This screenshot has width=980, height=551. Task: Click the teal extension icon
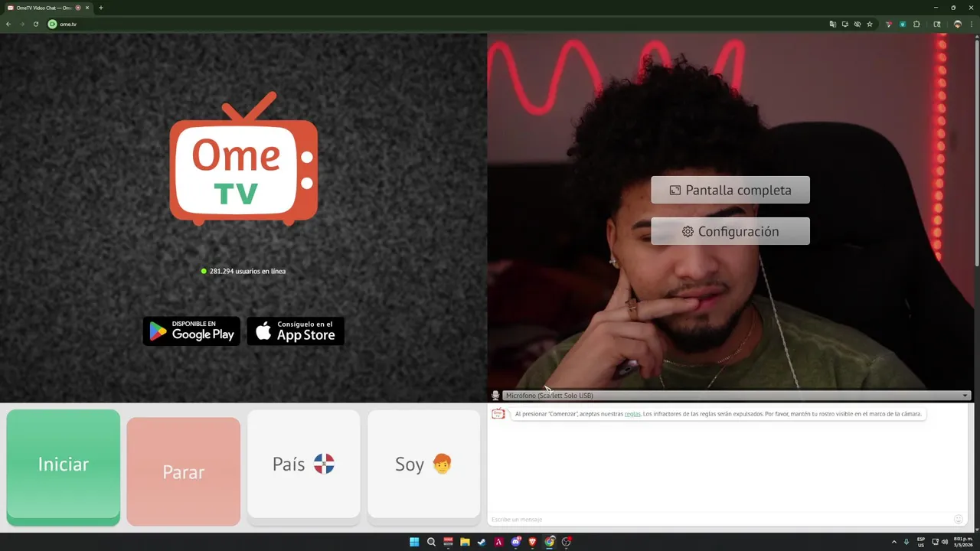[x=903, y=24]
